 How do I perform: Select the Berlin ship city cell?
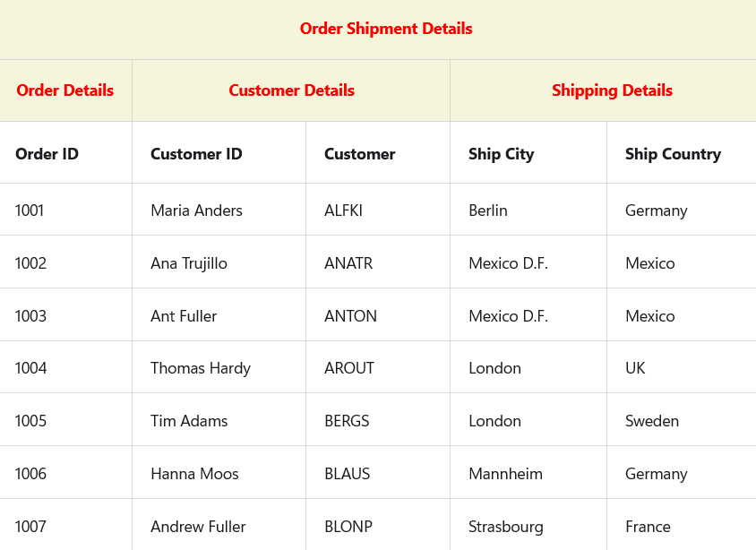coord(488,211)
